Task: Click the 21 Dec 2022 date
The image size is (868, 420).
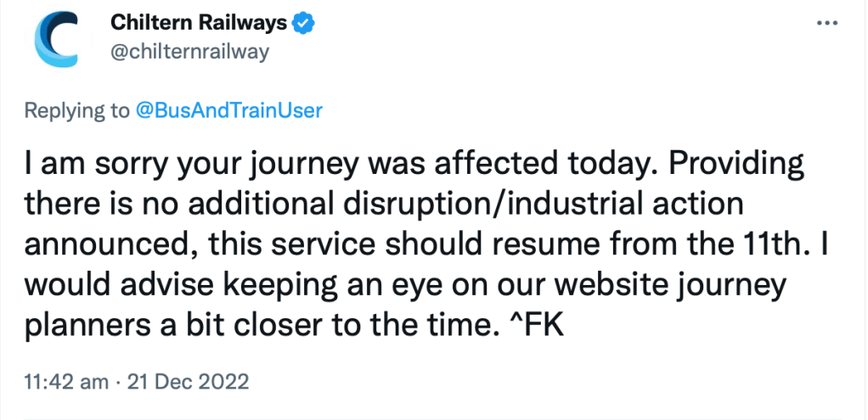Action: (188, 382)
